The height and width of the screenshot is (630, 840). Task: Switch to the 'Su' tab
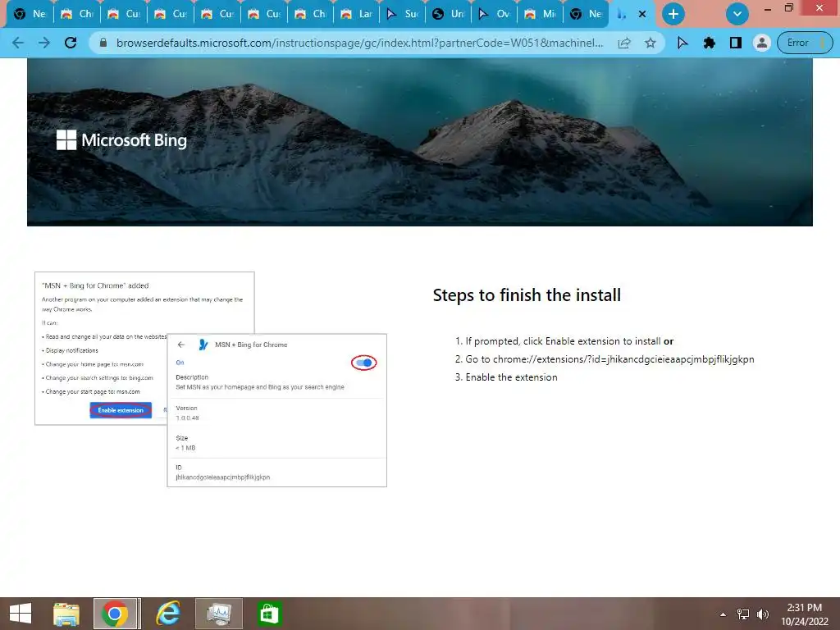[x=404, y=14]
